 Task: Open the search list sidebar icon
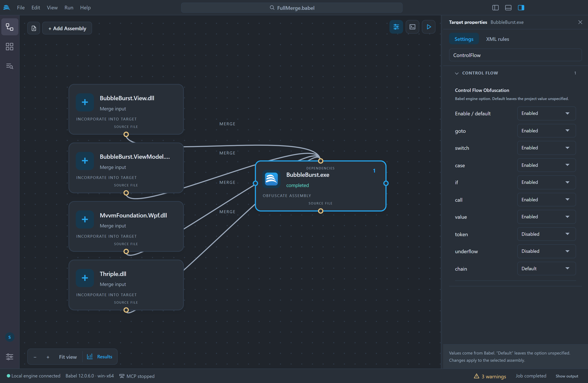[10, 66]
